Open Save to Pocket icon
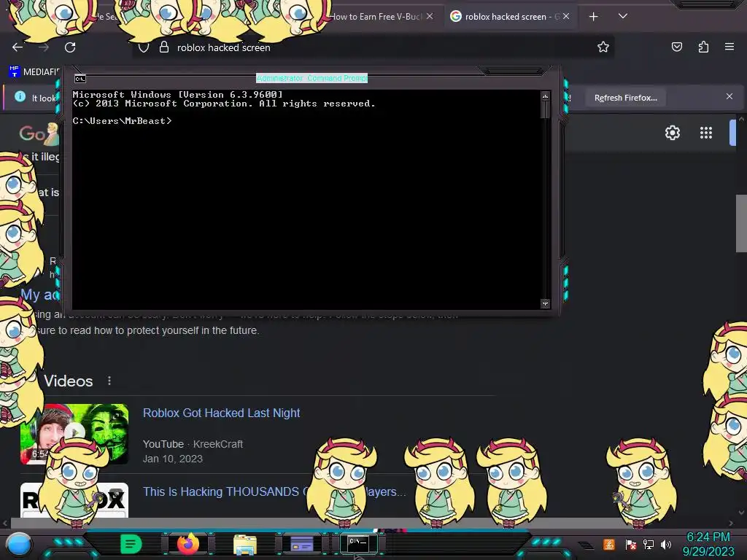Image resolution: width=747 pixels, height=560 pixels. click(676, 47)
